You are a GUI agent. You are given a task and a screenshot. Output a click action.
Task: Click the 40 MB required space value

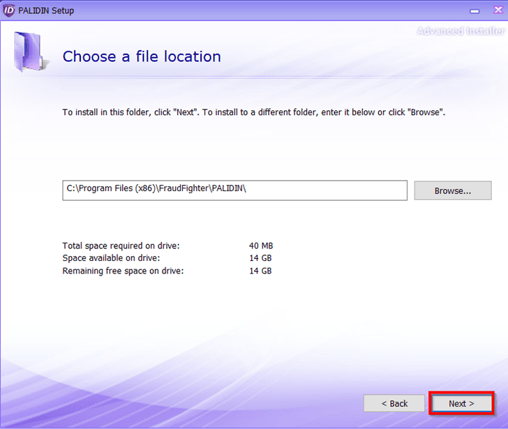pos(261,246)
